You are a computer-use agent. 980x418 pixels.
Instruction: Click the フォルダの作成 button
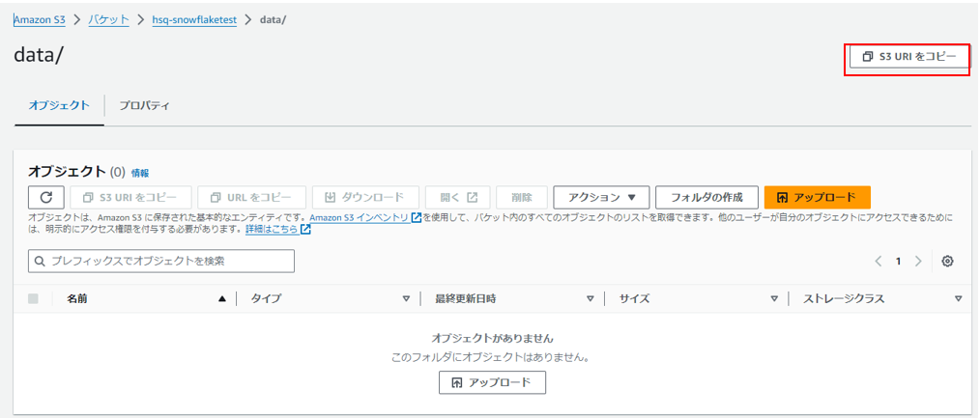click(706, 197)
